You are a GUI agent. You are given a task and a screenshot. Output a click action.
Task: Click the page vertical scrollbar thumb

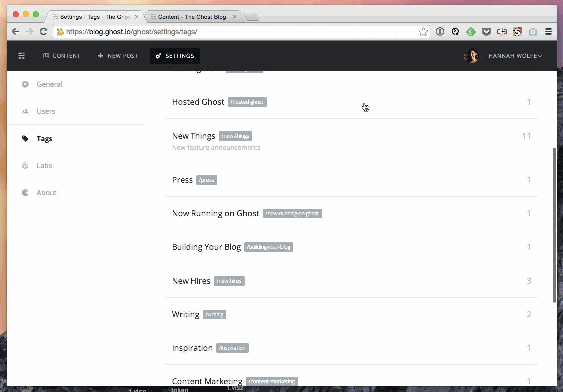[x=555, y=224]
